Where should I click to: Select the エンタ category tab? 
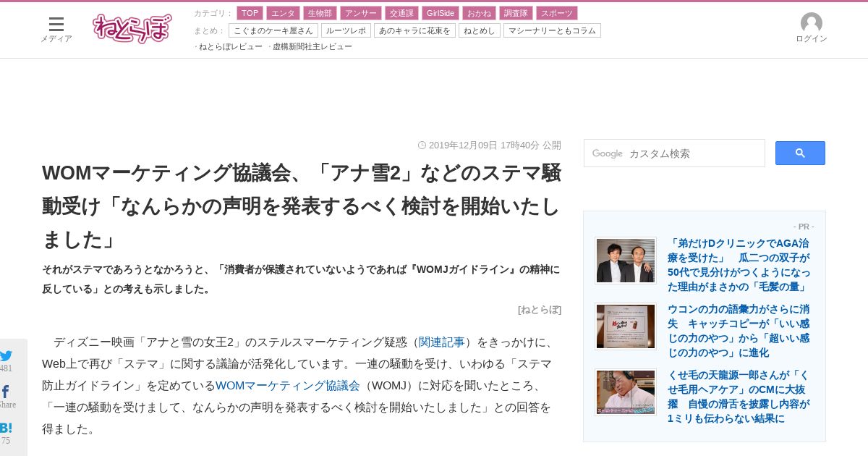(283, 13)
